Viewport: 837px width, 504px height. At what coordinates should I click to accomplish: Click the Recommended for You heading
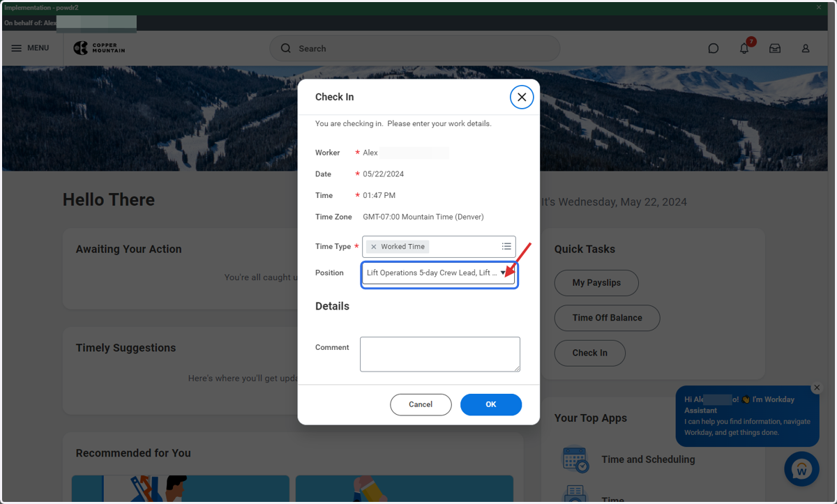tap(133, 453)
